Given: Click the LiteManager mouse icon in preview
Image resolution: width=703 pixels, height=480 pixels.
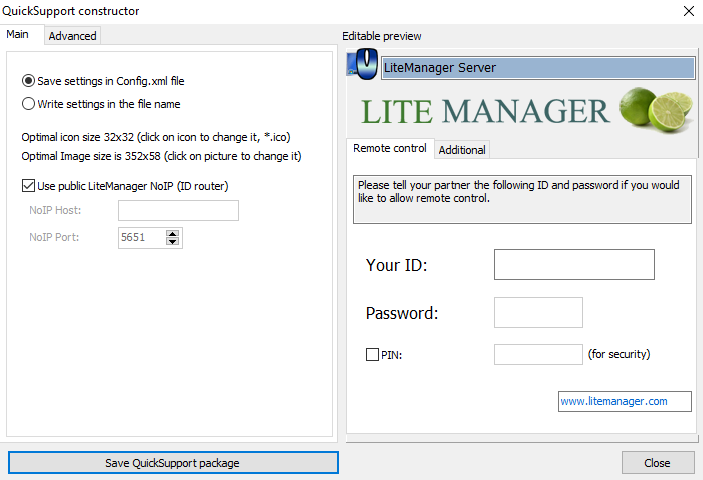Looking at the screenshot, I should (x=362, y=67).
